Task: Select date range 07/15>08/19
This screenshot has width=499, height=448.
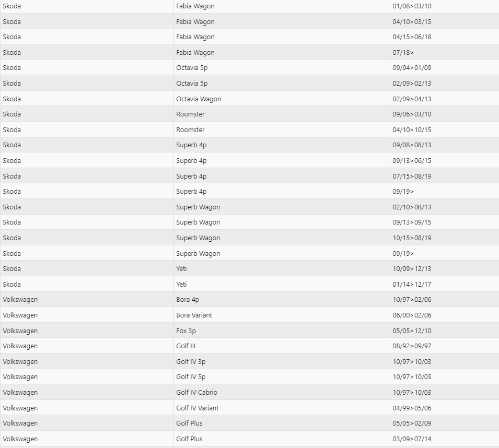Action: (x=412, y=176)
